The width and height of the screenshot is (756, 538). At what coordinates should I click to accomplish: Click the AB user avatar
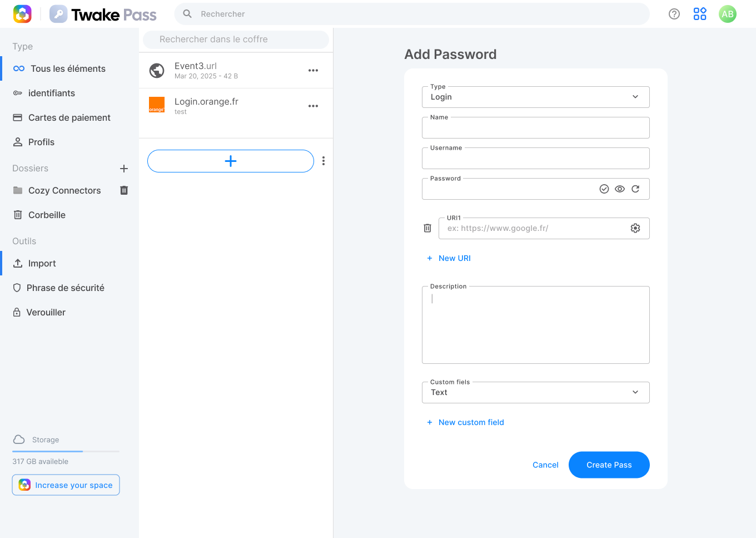728,14
